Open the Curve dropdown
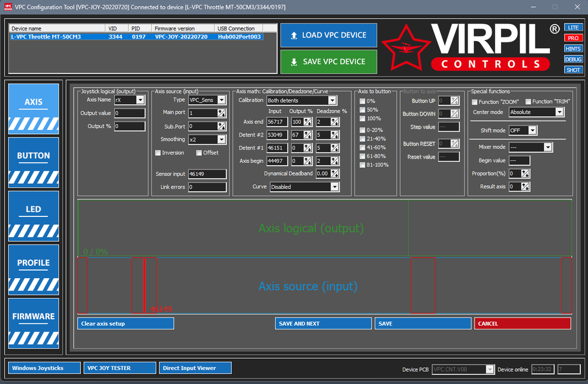588x384 pixels. [335, 187]
